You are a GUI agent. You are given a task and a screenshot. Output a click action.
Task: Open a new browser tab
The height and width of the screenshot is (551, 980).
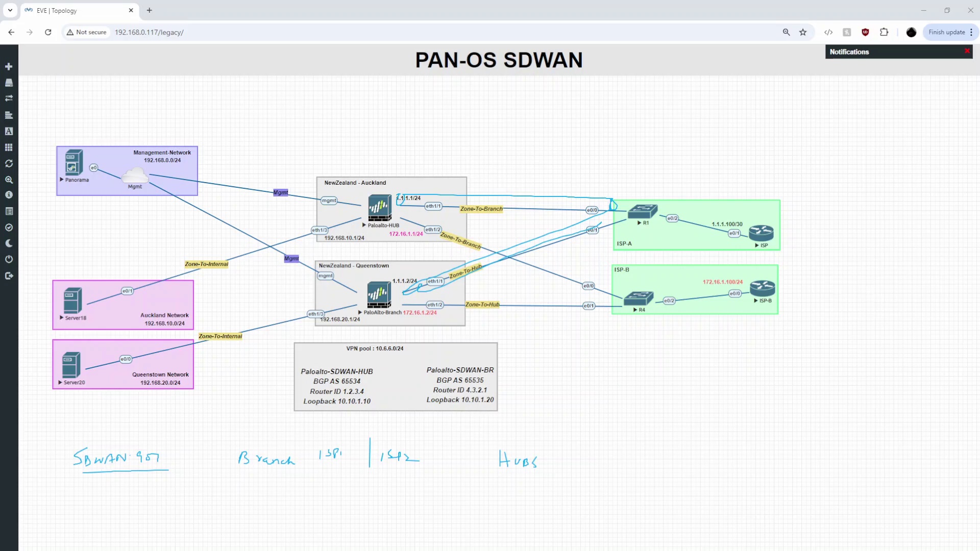[150, 10]
